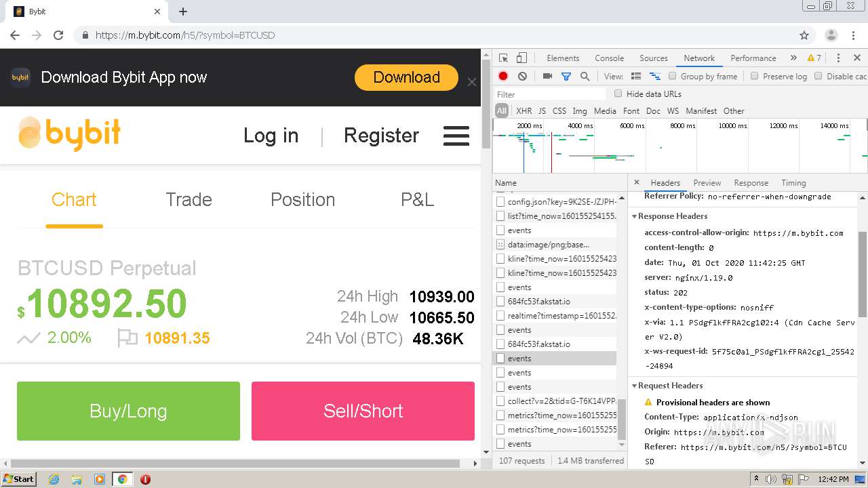Click the Start button

tap(18, 479)
